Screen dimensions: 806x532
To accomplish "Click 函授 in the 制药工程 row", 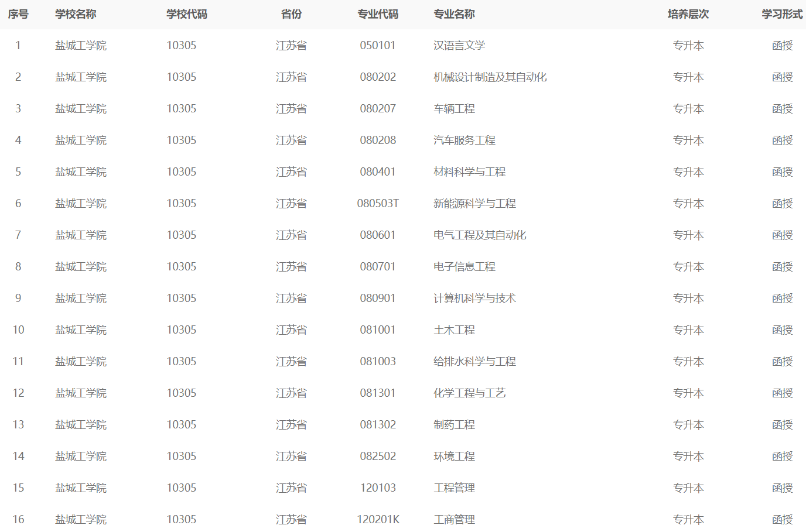I will 782,425.
